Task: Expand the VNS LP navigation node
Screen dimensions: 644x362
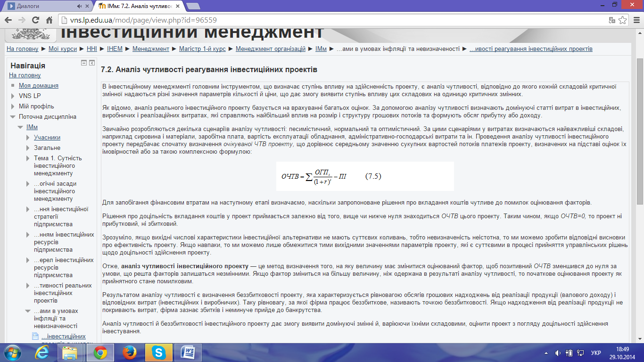Action: point(13,96)
